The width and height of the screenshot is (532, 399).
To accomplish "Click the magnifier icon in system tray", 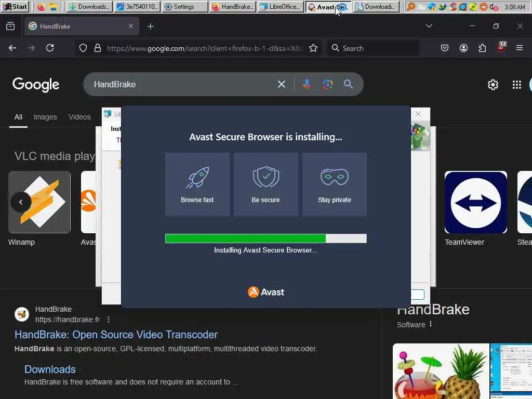I will click(410, 7).
